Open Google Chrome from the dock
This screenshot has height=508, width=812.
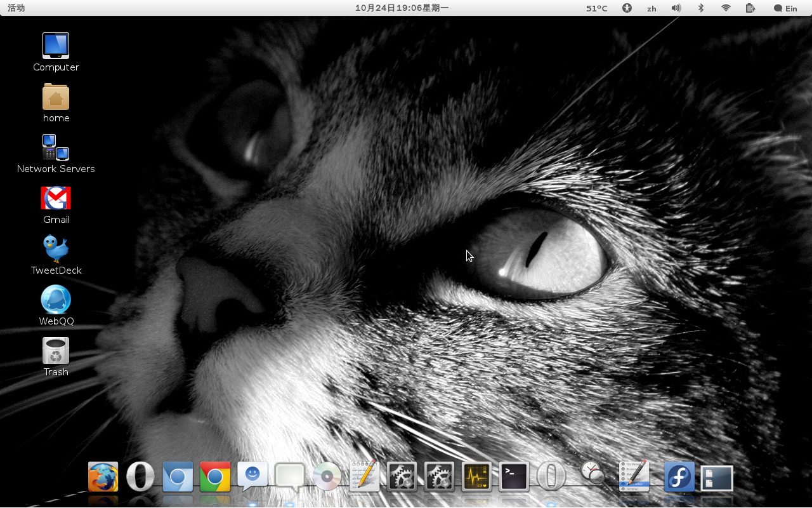pos(215,477)
